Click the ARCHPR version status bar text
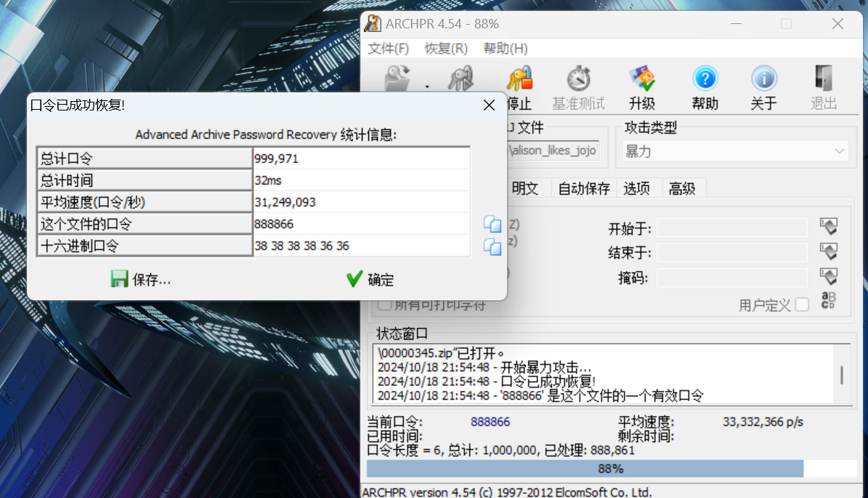The image size is (868, 498). (x=507, y=492)
